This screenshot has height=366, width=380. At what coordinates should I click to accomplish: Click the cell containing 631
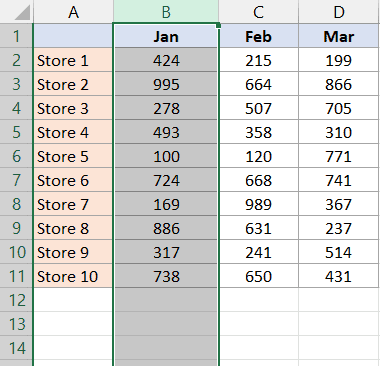pos(259,228)
